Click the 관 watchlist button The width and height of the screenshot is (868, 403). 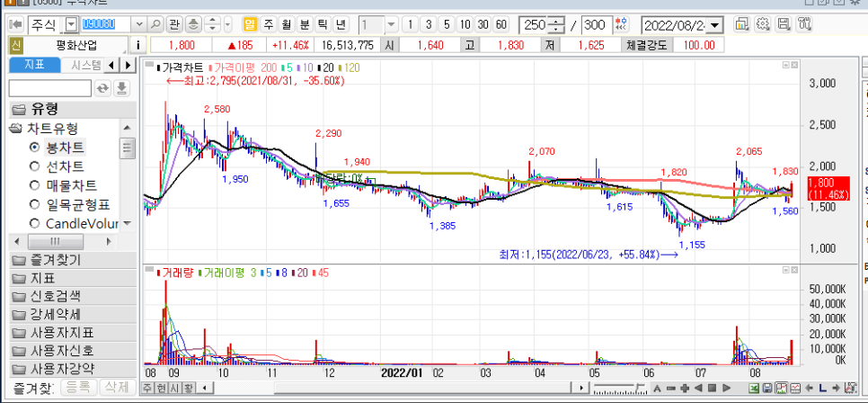coord(175,25)
